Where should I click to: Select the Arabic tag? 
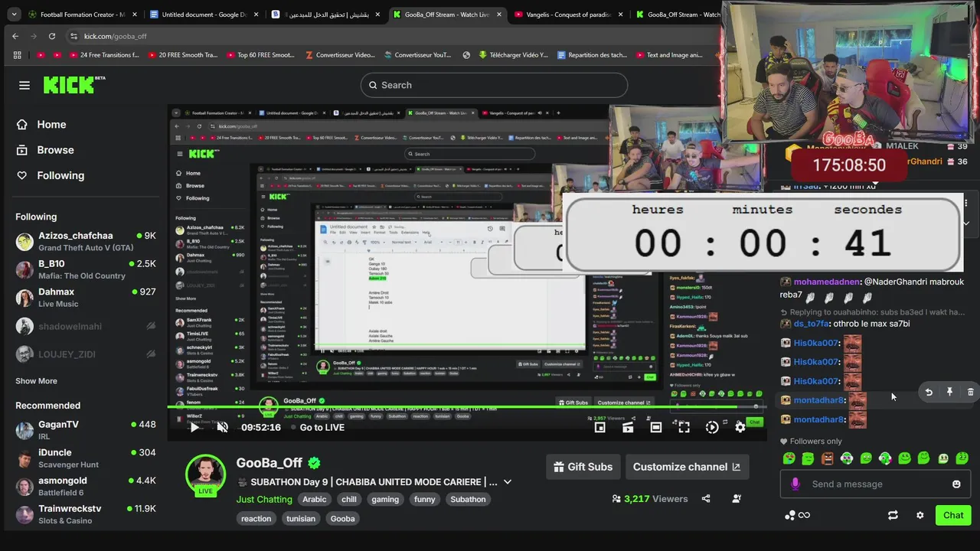point(314,499)
